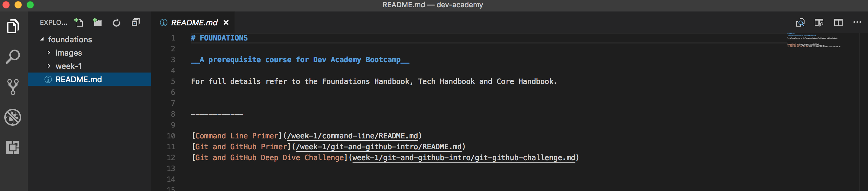Click the minimap code overview
The width and height of the screenshot is (868, 191).
tap(813, 40)
